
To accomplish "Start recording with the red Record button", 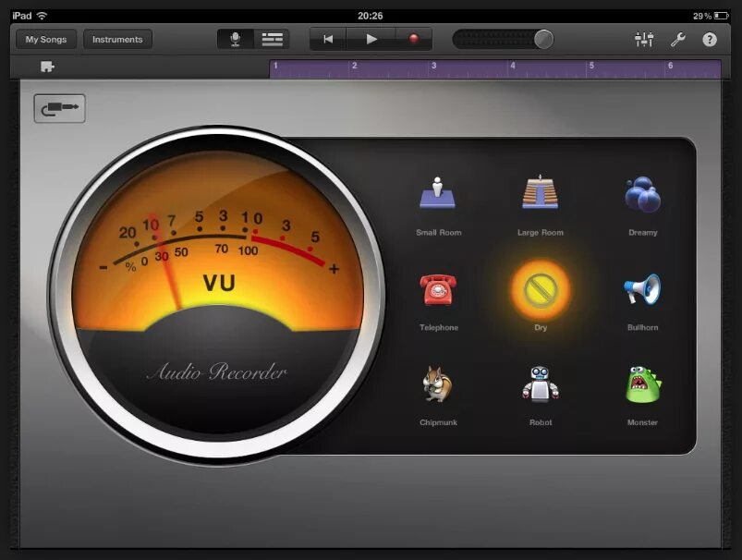I will (414, 40).
